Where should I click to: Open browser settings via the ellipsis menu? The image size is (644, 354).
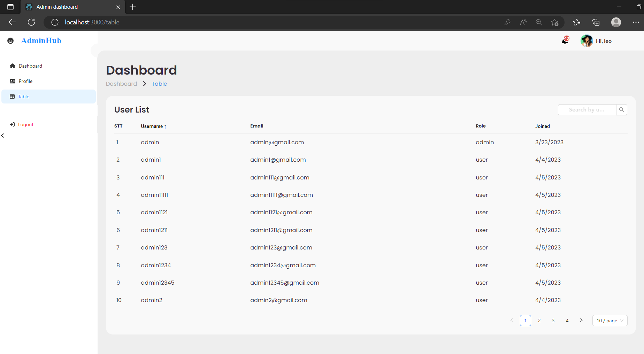pos(636,22)
